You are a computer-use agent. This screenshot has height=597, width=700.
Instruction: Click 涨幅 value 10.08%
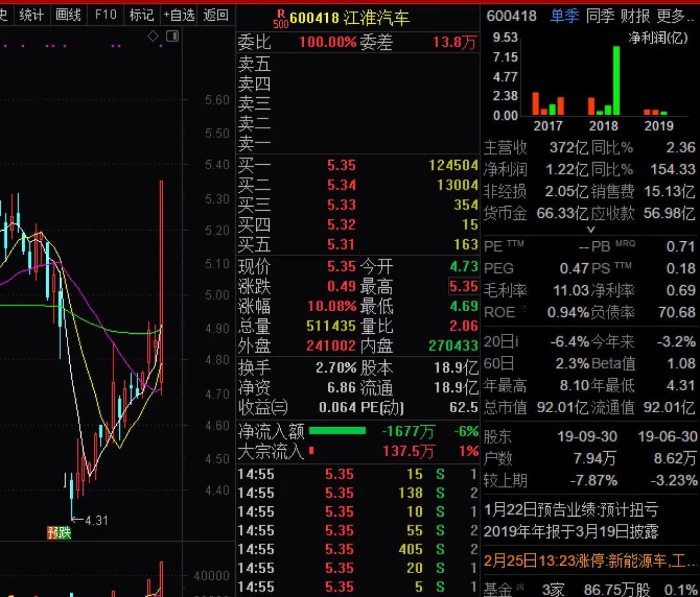click(332, 307)
